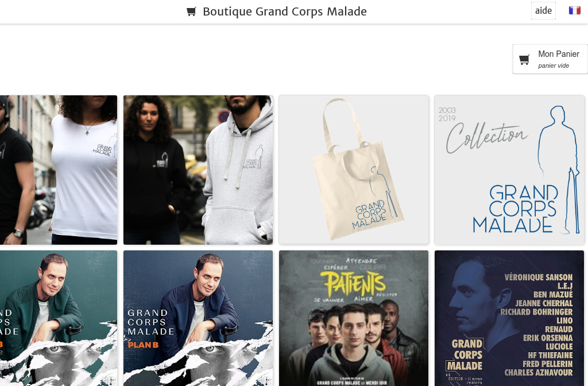
Task: Open the blue Plan B album cover
Action: (x=198, y=318)
